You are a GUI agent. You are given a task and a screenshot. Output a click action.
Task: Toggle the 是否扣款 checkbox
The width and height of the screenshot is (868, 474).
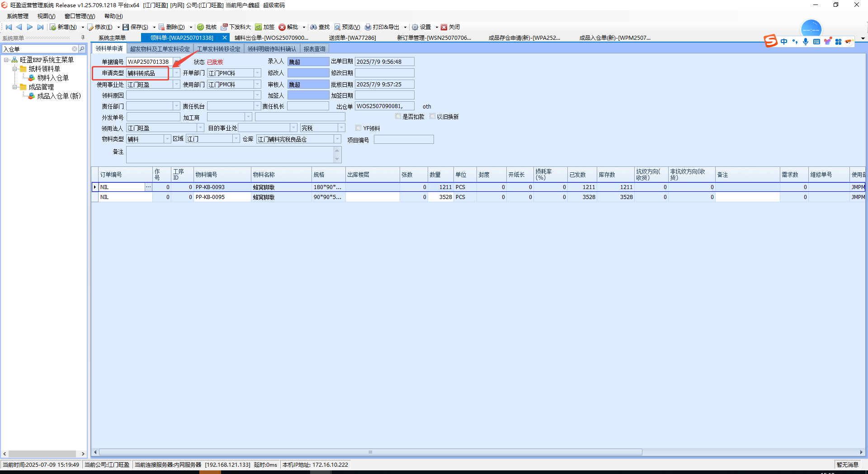click(398, 116)
